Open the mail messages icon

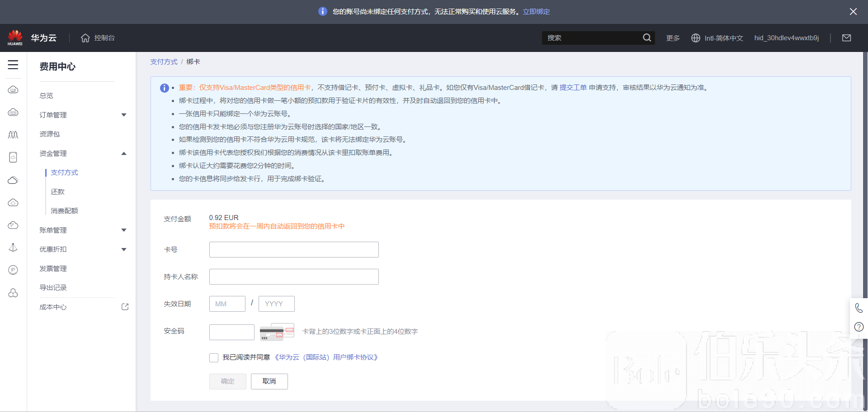(x=847, y=38)
